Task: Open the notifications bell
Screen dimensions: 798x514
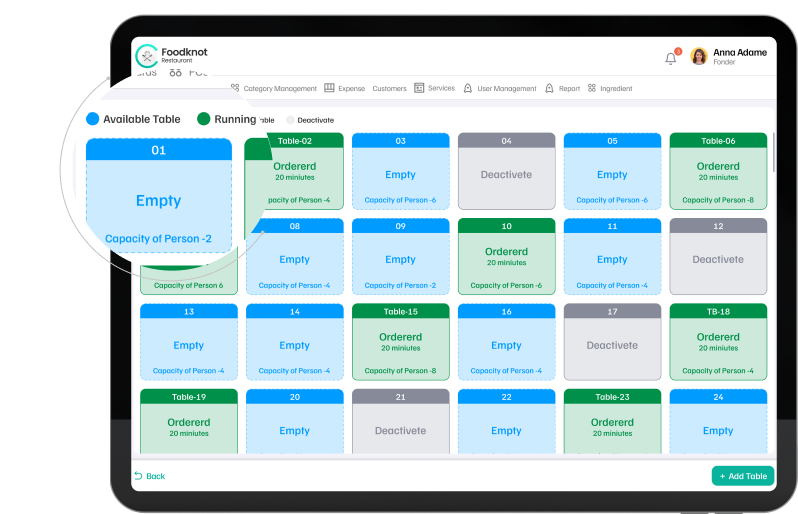Action: [x=670, y=58]
